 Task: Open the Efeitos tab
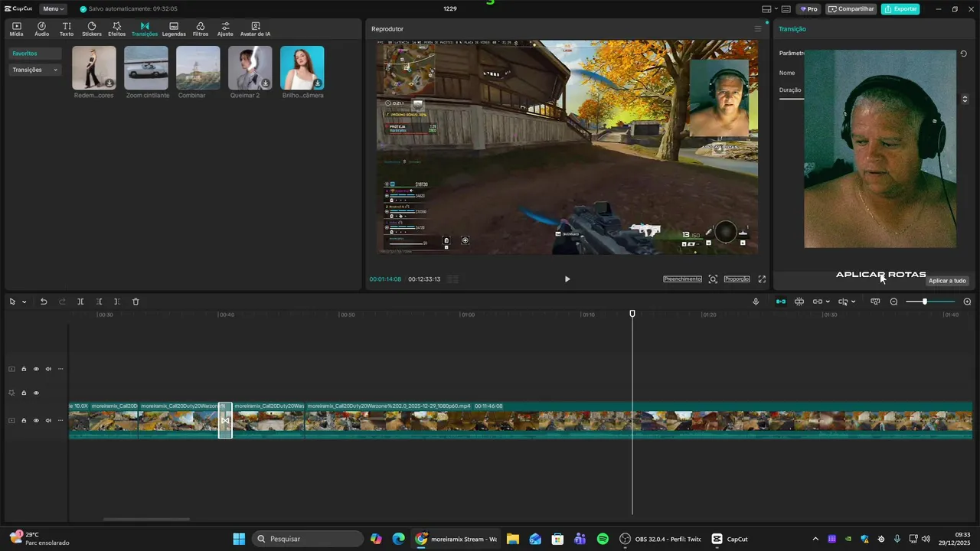point(116,29)
